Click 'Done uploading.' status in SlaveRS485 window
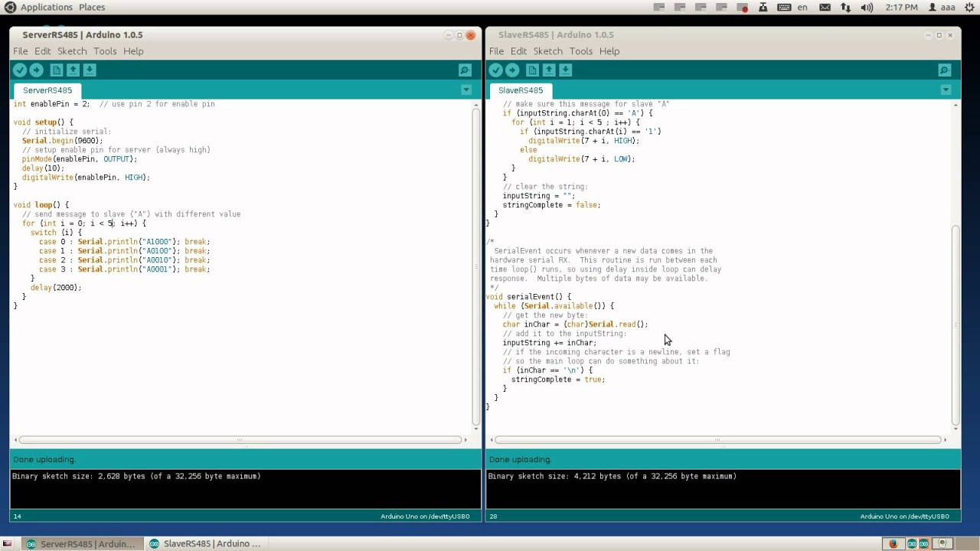 click(520, 460)
